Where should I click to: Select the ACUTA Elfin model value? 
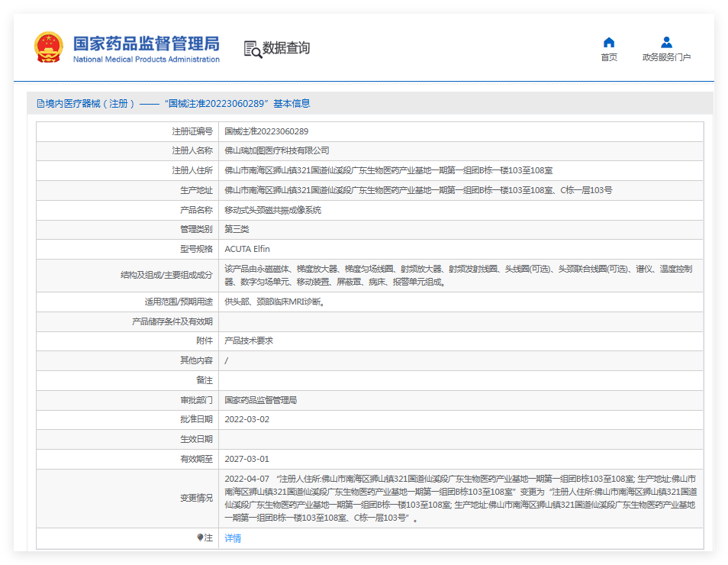(x=247, y=249)
